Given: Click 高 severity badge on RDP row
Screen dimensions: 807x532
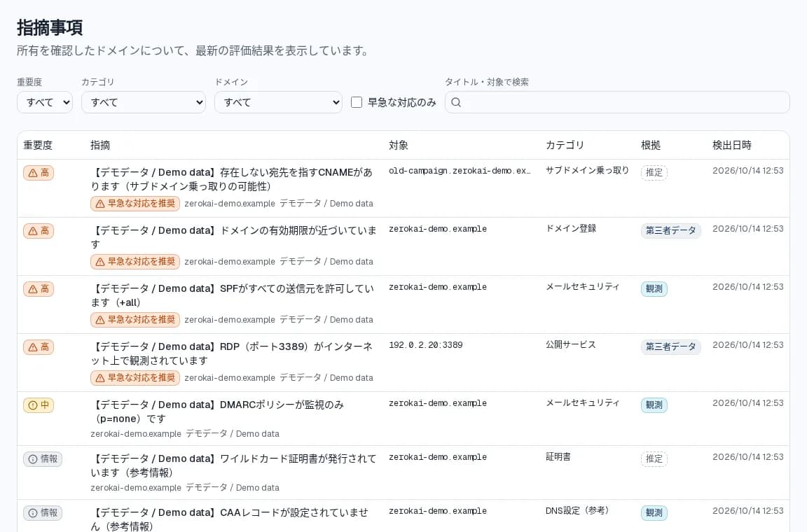Looking at the screenshot, I should point(39,347).
